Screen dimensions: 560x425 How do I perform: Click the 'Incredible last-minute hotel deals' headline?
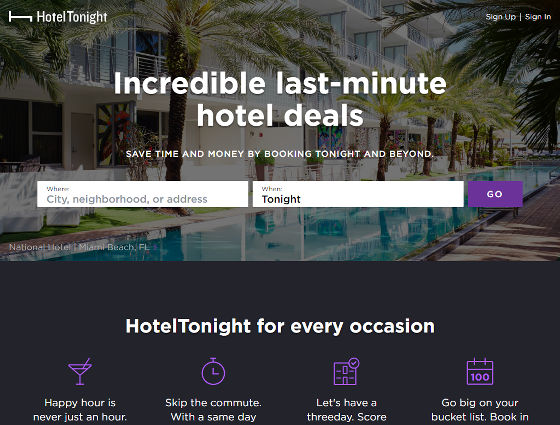280,99
